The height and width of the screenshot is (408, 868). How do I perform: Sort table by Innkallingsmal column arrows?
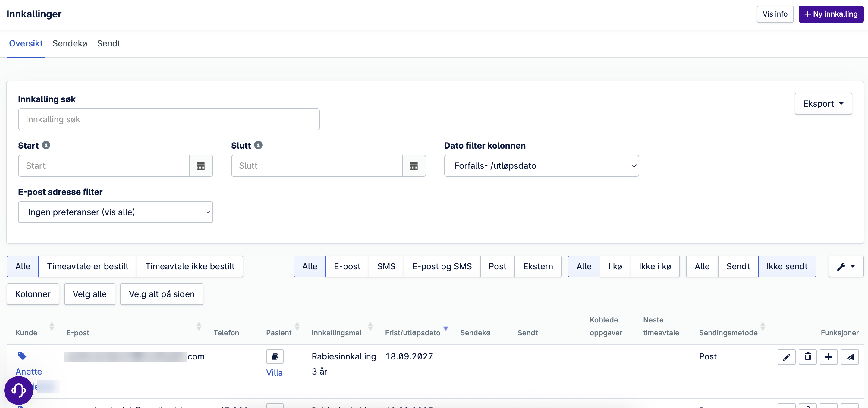coord(370,326)
